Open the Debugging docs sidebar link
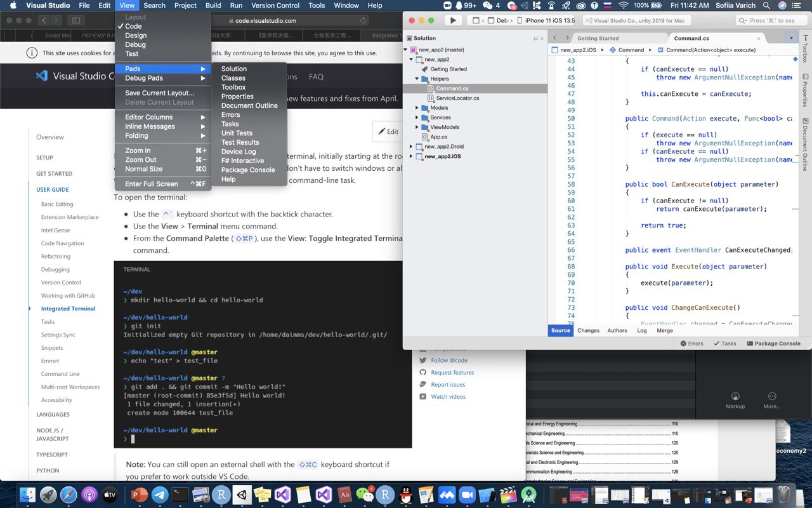Image resolution: width=812 pixels, height=508 pixels. tap(56, 269)
